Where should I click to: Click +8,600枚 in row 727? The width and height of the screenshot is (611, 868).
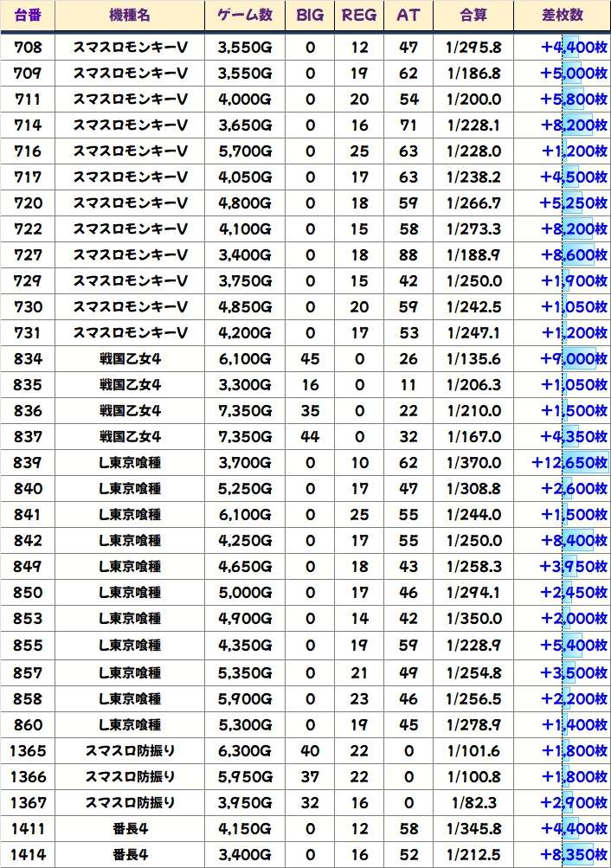click(574, 255)
